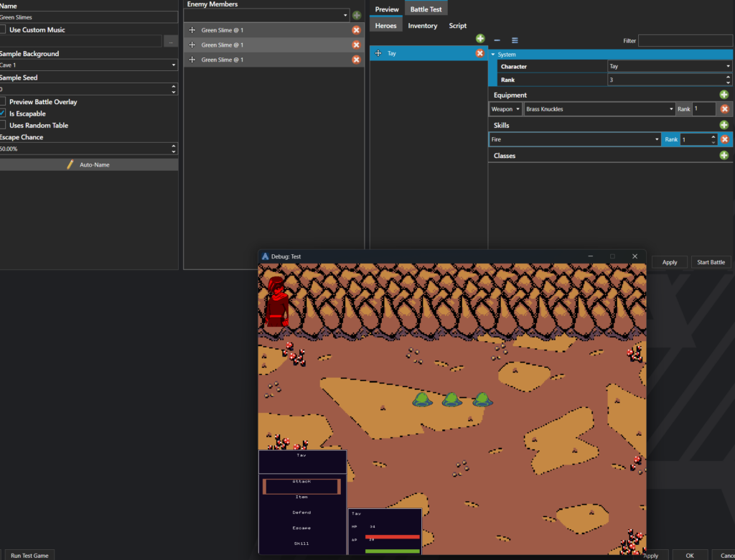Open the Sample Background dropdown
This screenshot has width=735, height=560.
click(88, 65)
